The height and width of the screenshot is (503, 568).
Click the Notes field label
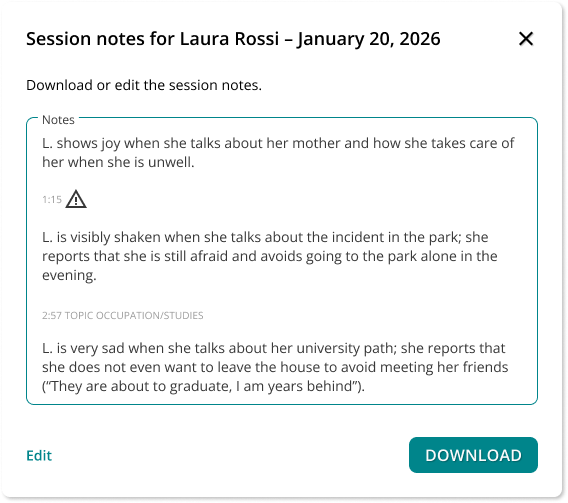58,120
